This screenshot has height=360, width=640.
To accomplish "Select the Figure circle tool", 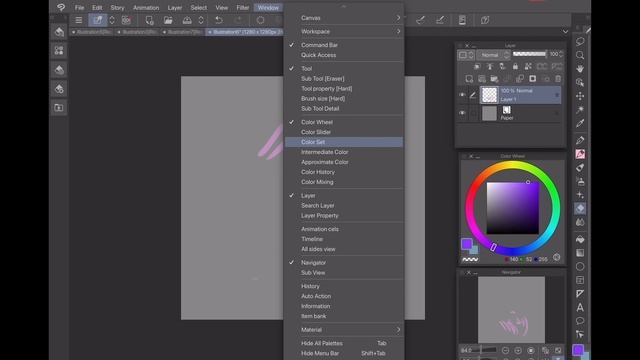I will (580, 267).
